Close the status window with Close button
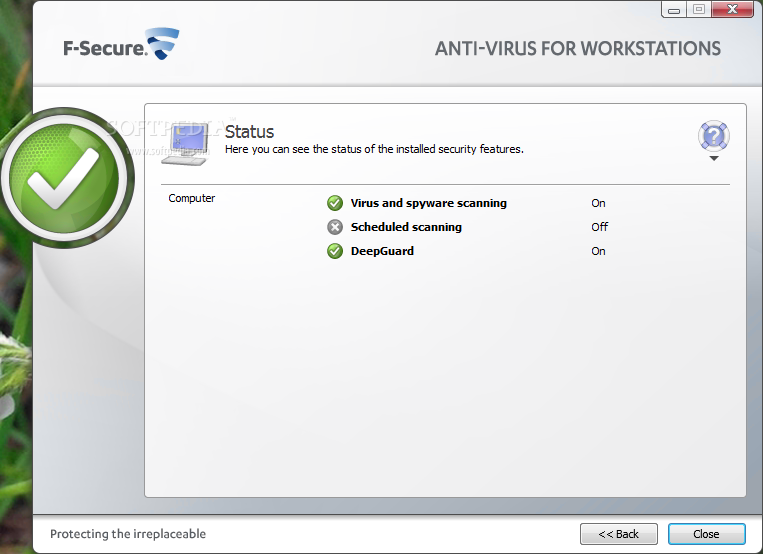The image size is (763, 554). pyautogui.click(x=706, y=534)
